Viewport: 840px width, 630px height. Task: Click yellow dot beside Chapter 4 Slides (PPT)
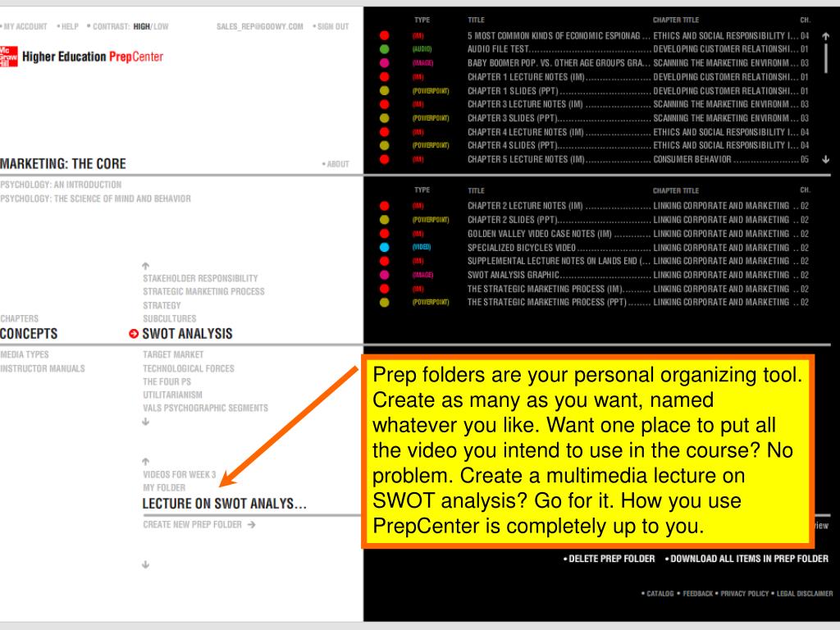pos(384,145)
